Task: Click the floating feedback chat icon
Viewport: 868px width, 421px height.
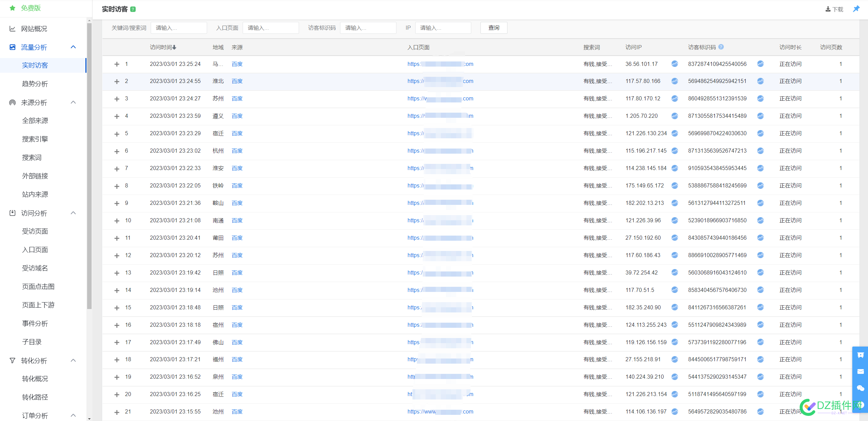Action: 860,355
